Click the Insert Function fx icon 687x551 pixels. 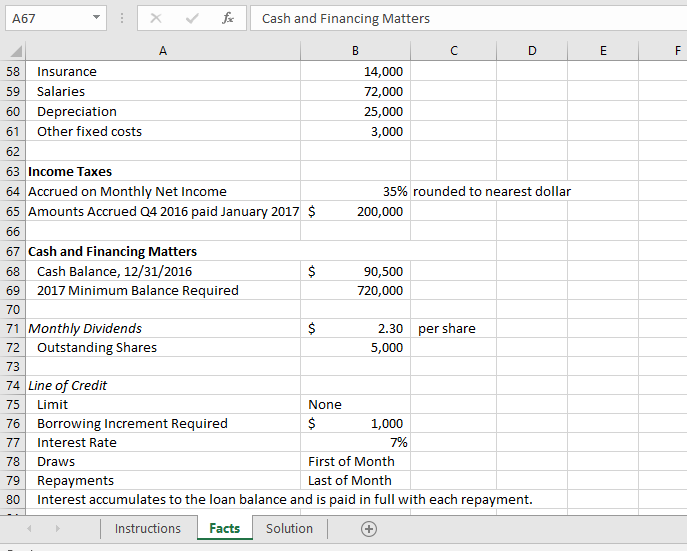point(228,18)
